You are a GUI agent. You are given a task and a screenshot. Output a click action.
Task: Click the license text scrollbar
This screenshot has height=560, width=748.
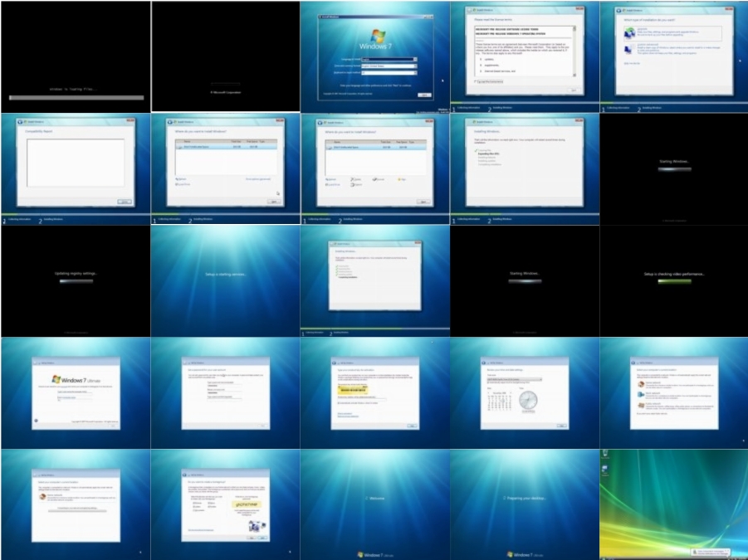pos(574,51)
